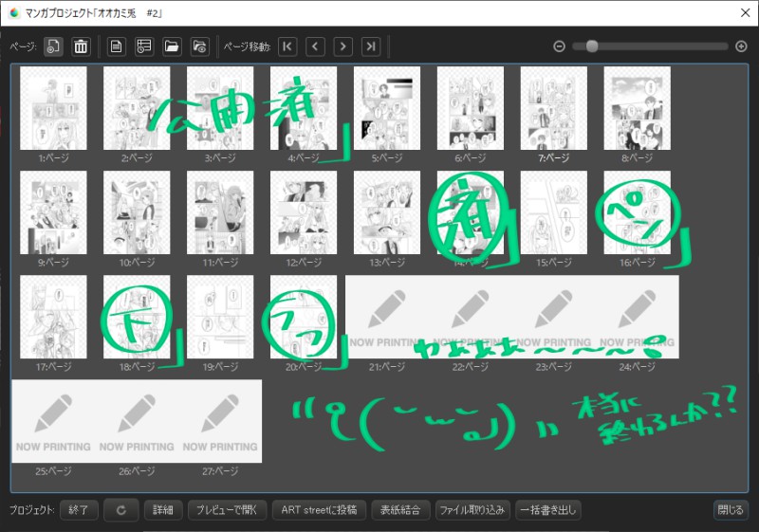
Task: Select page 17 thumbnail
Action: [x=53, y=317]
